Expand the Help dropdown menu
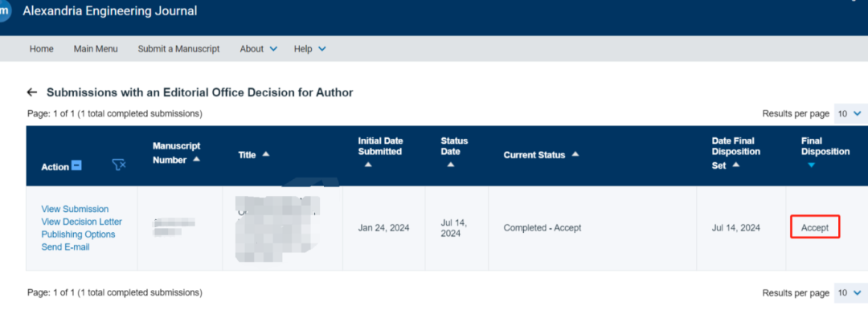Viewport: 868px width, 314px height. 310,49
